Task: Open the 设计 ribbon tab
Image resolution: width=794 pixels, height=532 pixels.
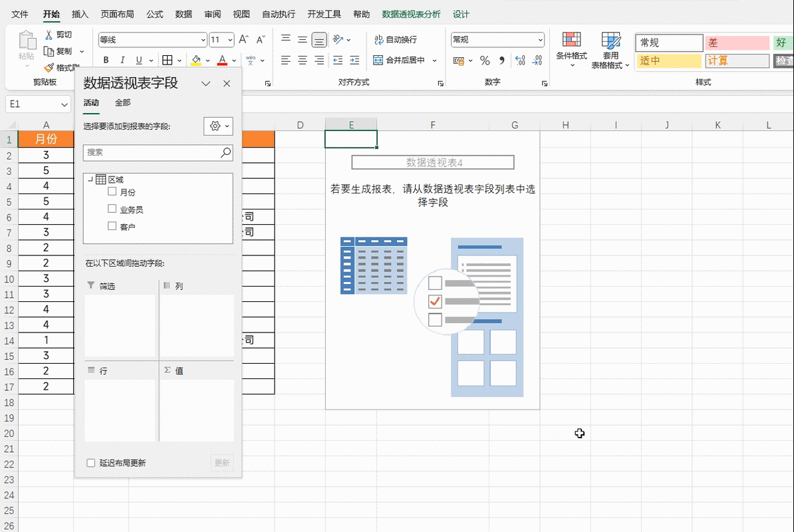Action: [461, 14]
